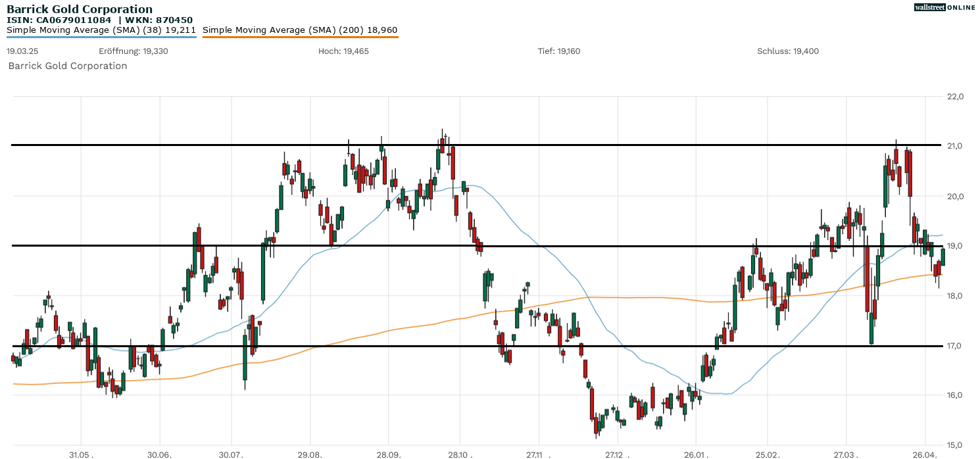Click the bold Barrick Gold Corporation title
Viewport: 980px width, 459px height.
80,9
